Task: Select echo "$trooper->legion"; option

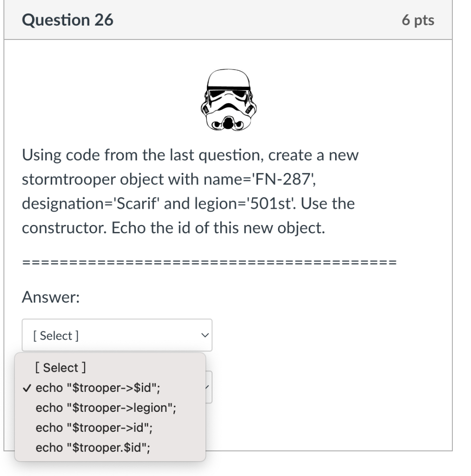Action: tap(106, 408)
